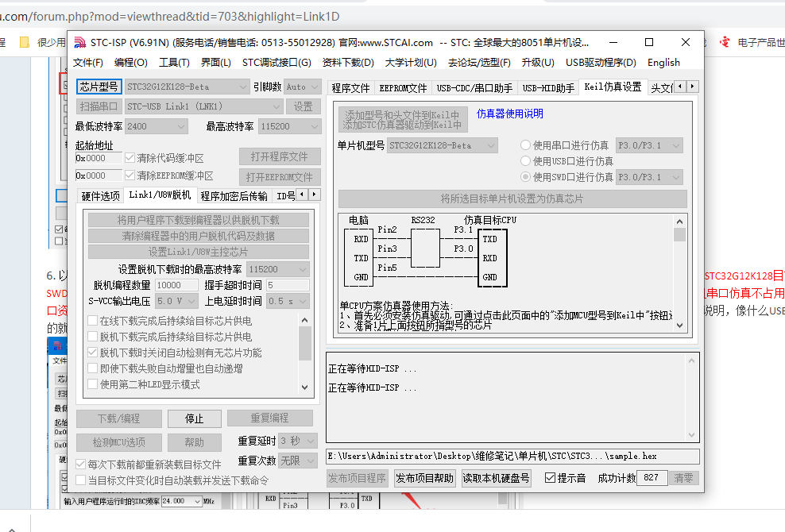The image size is (785, 532).
Task: Click down arrow of offline options list scrollbar
Action: (x=305, y=387)
